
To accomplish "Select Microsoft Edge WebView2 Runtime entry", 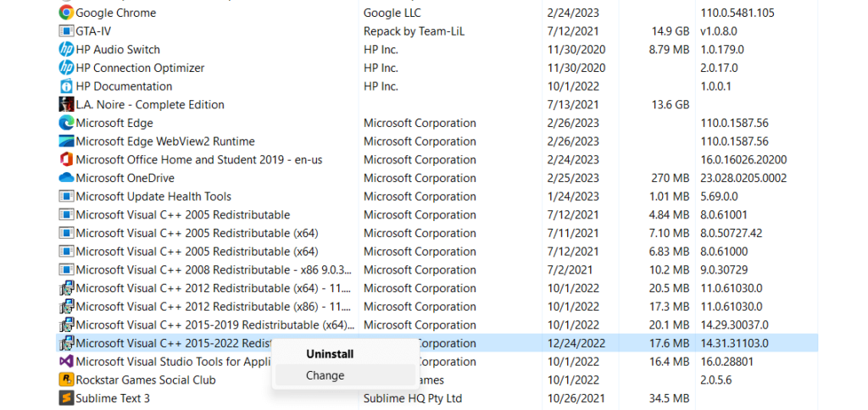I will [165, 141].
